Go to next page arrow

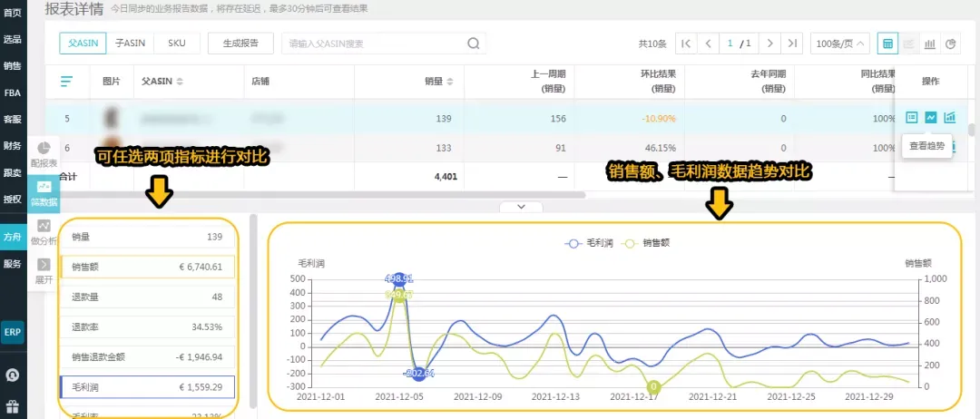[770, 44]
